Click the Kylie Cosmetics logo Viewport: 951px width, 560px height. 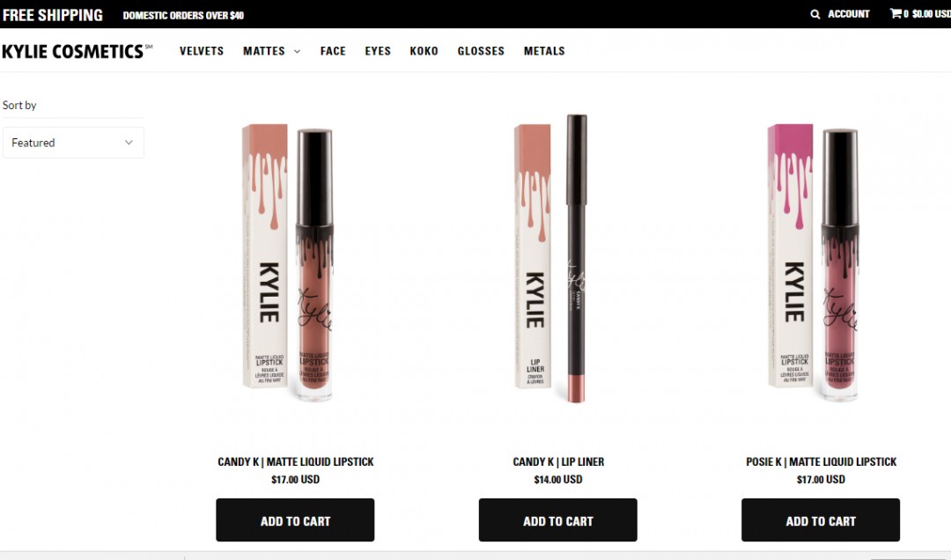(x=77, y=51)
